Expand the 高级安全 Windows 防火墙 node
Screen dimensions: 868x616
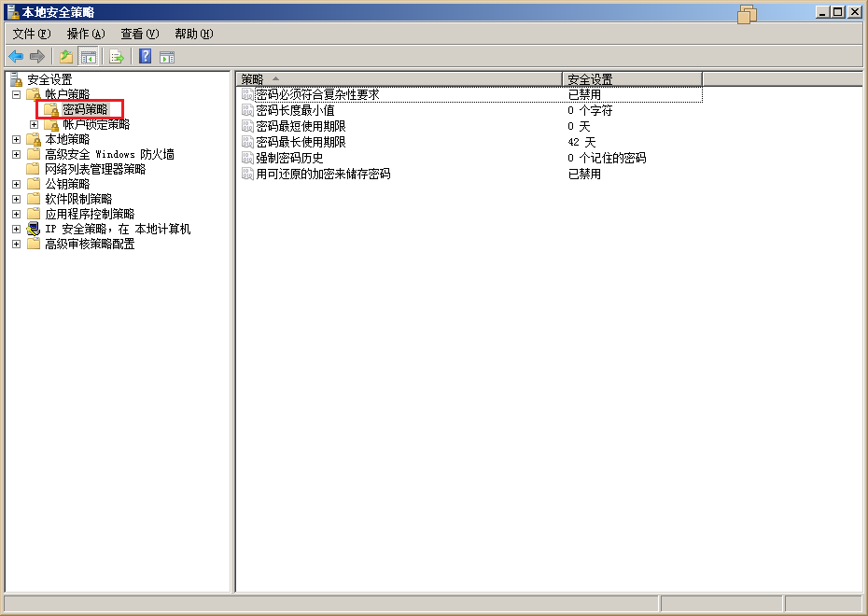coord(17,154)
